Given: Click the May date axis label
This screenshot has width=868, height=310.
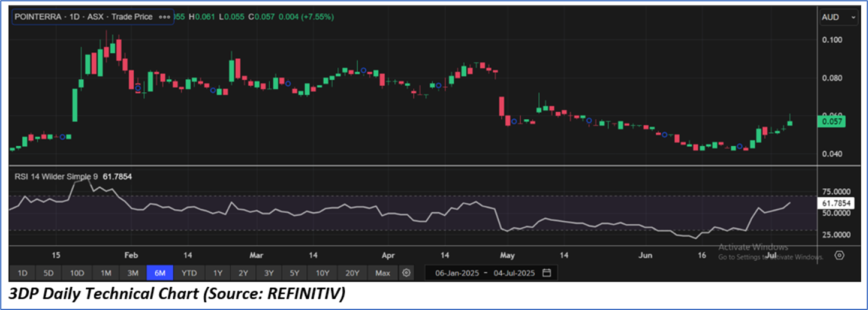Looking at the screenshot, I should (x=508, y=255).
